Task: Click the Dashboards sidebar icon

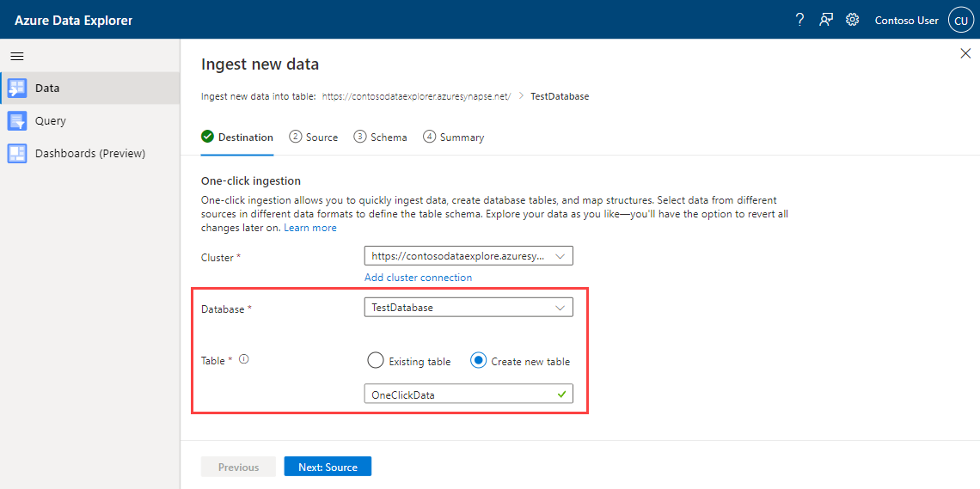Action: click(x=17, y=153)
